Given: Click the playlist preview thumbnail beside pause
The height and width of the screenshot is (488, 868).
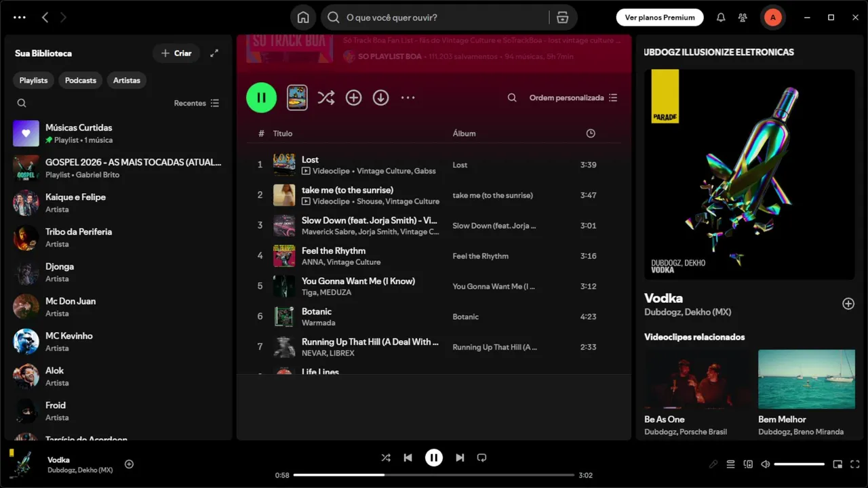Looking at the screenshot, I should coord(297,98).
